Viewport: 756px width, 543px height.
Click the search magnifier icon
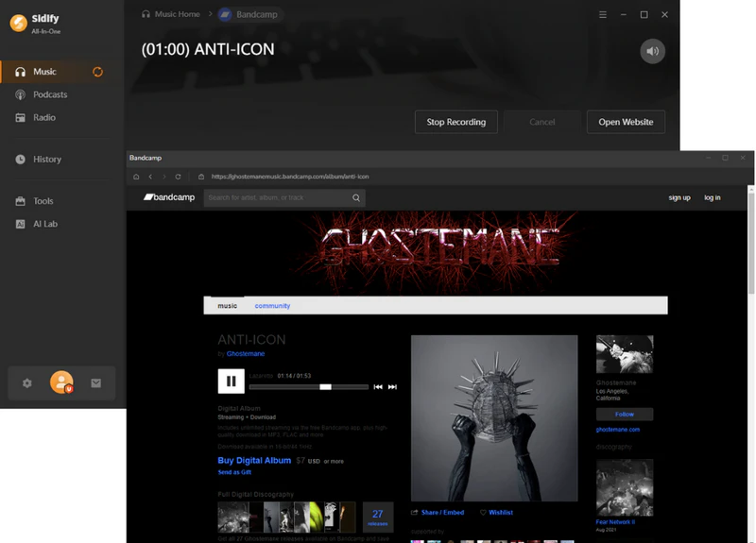tap(356, 198)
